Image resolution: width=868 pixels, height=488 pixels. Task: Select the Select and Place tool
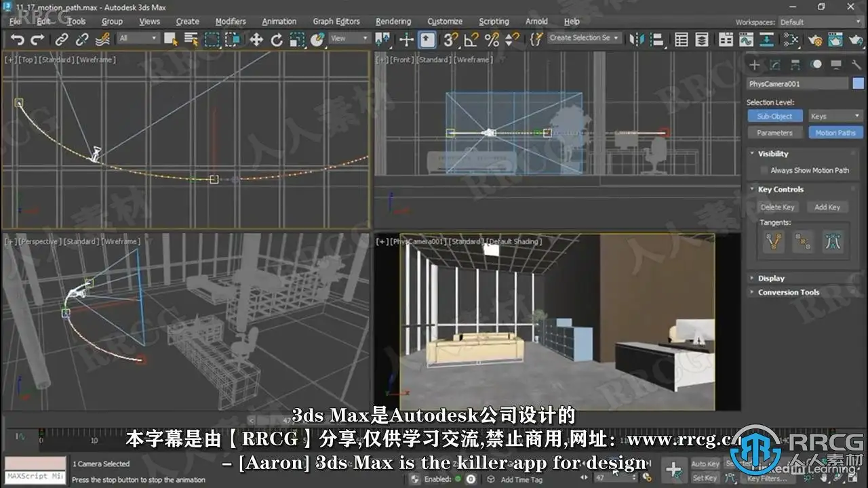point(317,39)
